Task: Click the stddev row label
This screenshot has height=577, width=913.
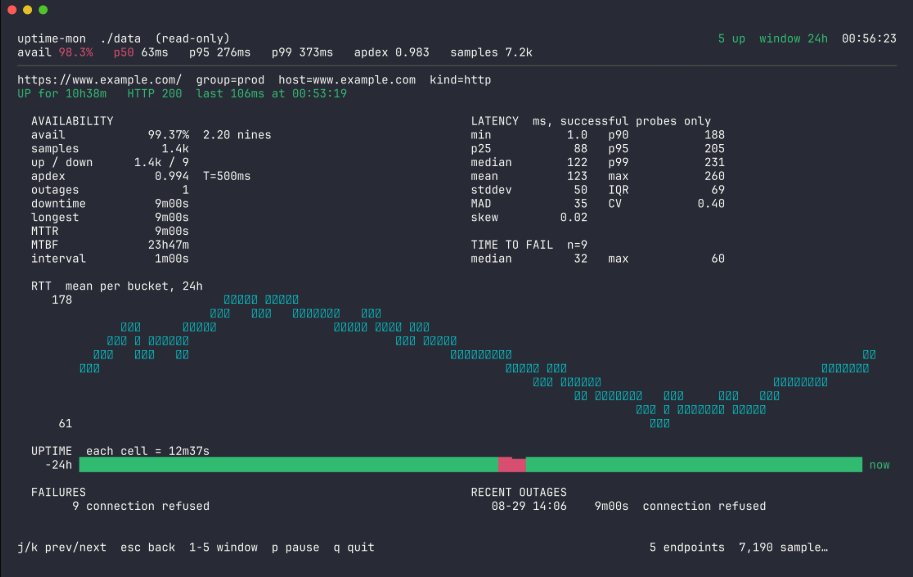Action: point(491,190)
